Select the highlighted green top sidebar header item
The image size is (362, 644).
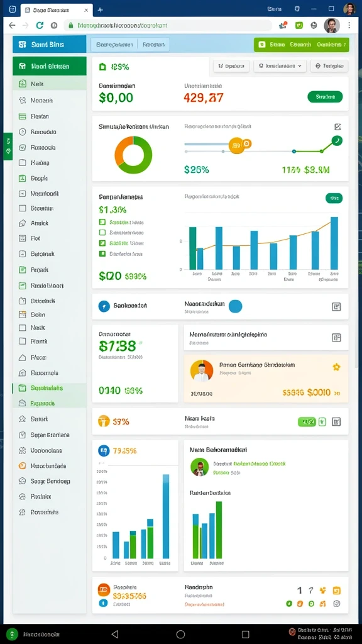pos(49,66)
